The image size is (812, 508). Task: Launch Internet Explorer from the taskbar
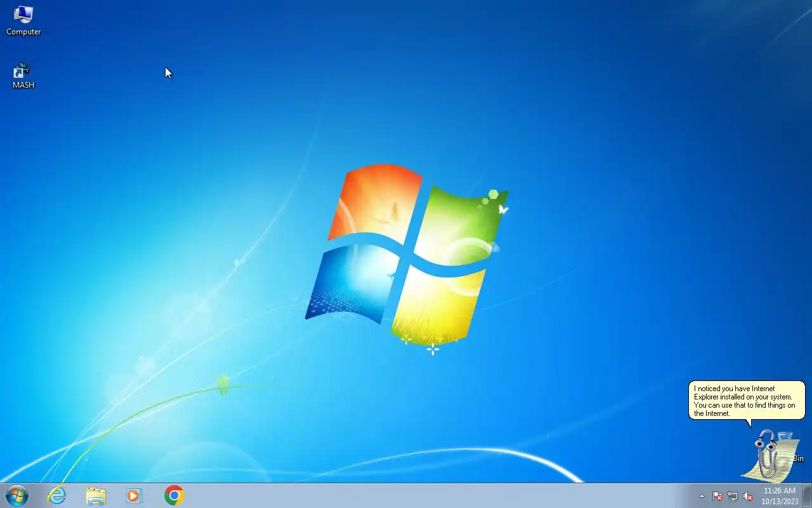57,495
